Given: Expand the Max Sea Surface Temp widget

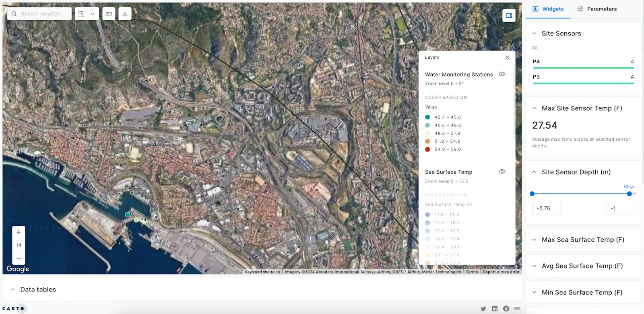Looking at the screenshot, I should pos(534,240).
